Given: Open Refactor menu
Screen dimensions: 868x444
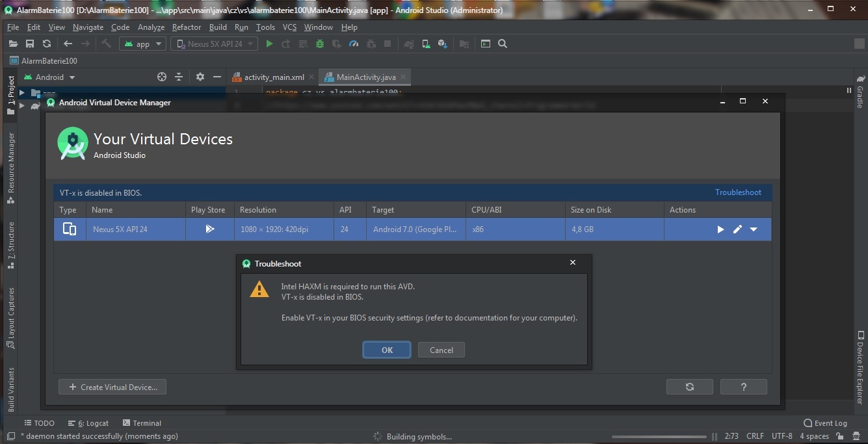Looking at the screenshot, I should tap(187, 27).
